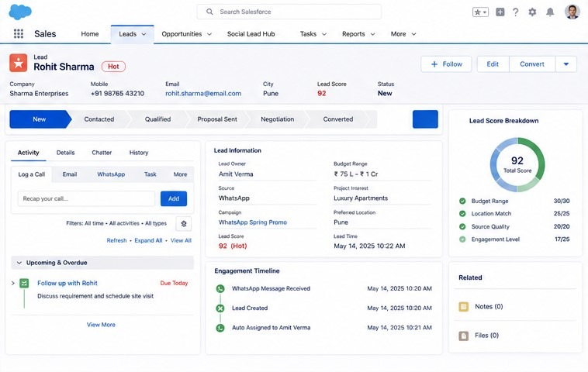
Task: Click the Source Quality green check icon
Action: (462, 226)
